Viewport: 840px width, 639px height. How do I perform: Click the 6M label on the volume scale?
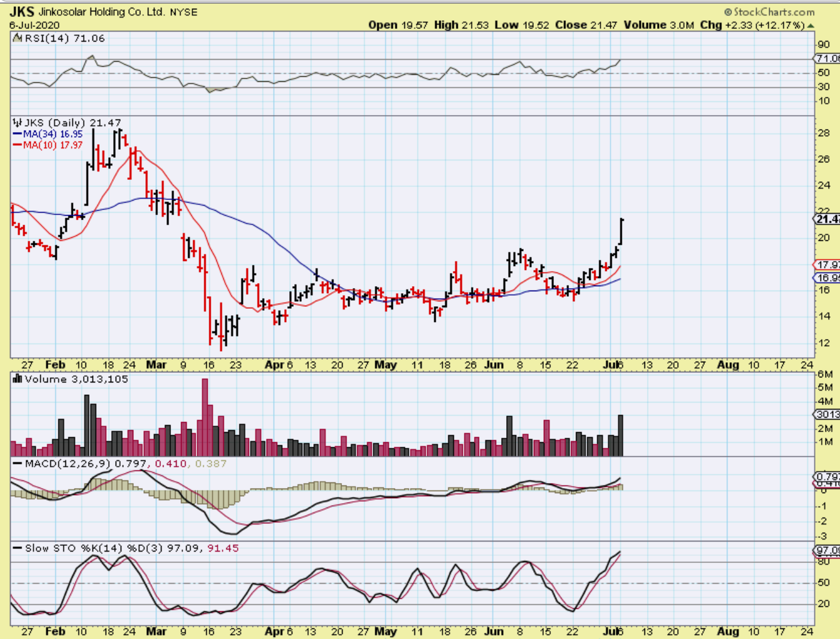825,374
